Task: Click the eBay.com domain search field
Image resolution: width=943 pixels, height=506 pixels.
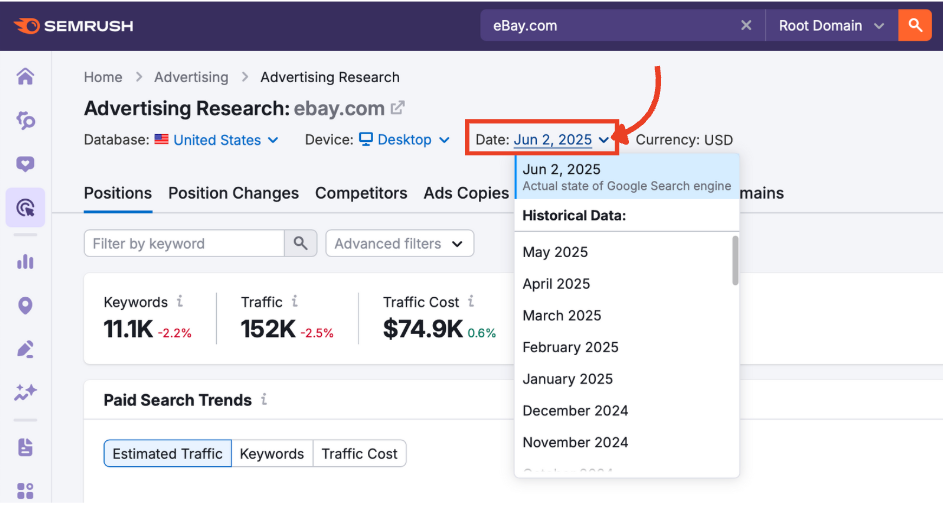Action: click(x=610, y=25)
